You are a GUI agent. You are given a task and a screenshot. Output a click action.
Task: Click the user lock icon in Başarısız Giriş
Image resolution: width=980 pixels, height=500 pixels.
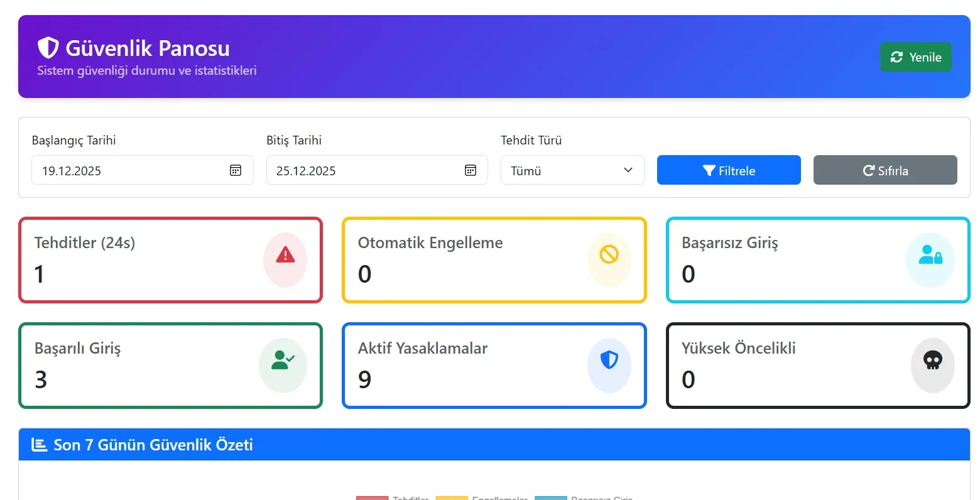(930, 254)
